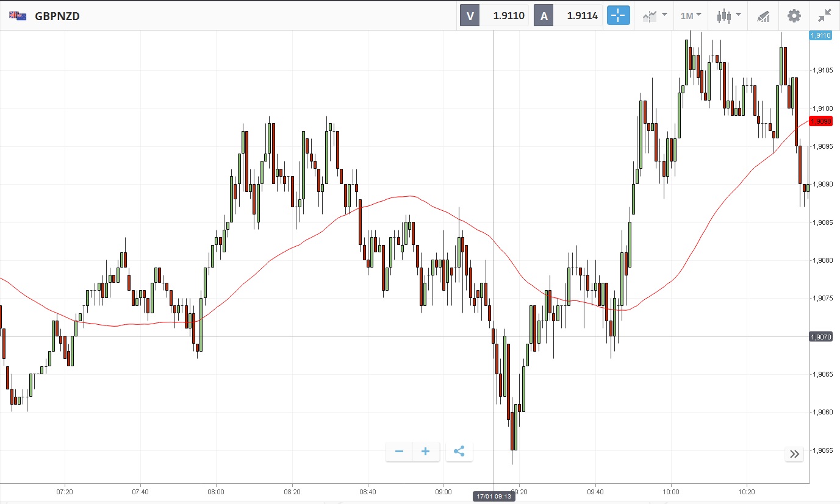Click the 17/01 09:13 time marker

tap(493, 497)
